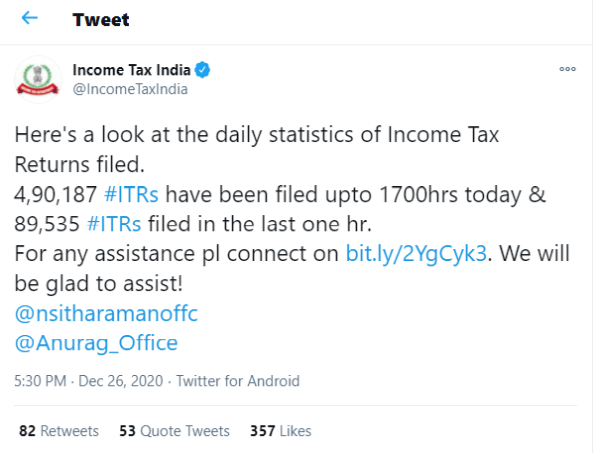Open the @nsitharamanoffc mention
Screen dimensions: 600x453
point(105,313)
